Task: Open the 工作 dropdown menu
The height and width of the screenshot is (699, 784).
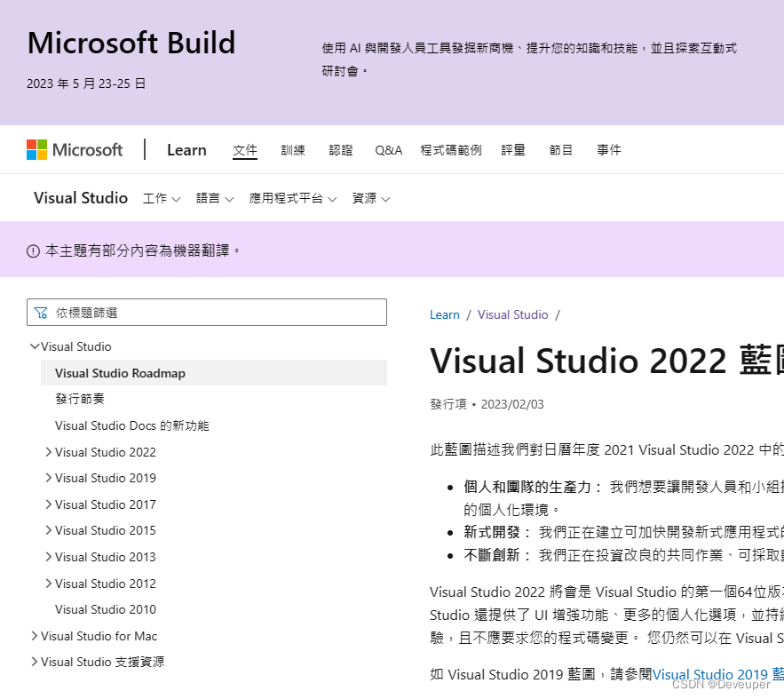Action: (161, 198)
